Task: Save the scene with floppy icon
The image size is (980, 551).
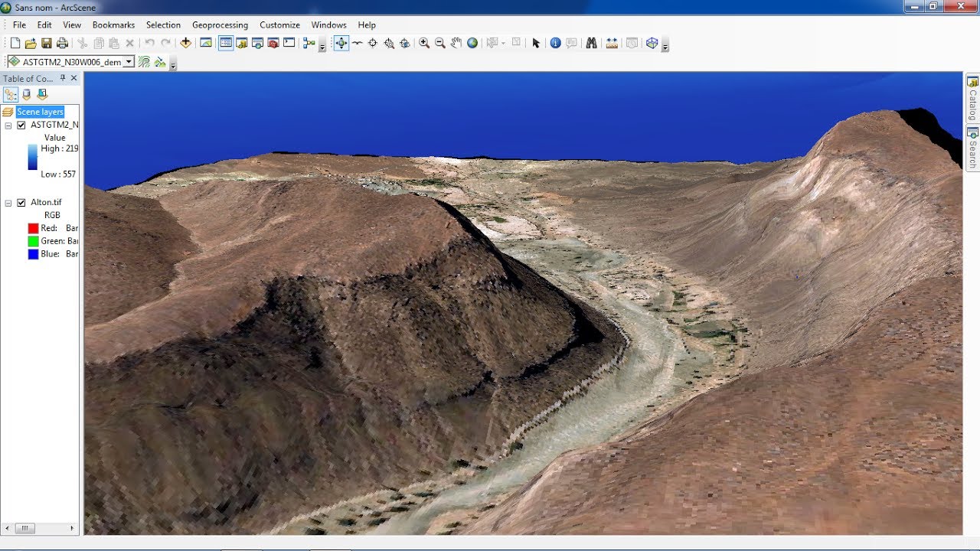Action: (46, 44)
